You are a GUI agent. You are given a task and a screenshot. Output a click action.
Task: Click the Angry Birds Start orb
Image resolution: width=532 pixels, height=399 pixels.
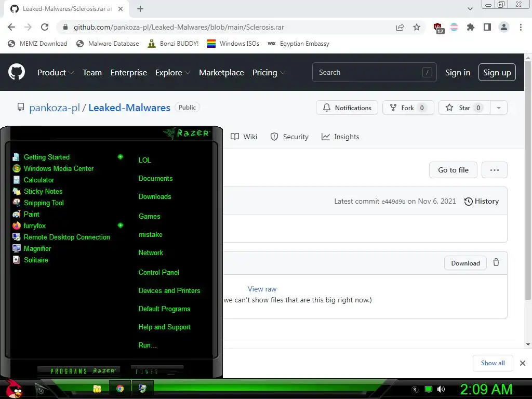pyautogui.click(x=14, y=389)
